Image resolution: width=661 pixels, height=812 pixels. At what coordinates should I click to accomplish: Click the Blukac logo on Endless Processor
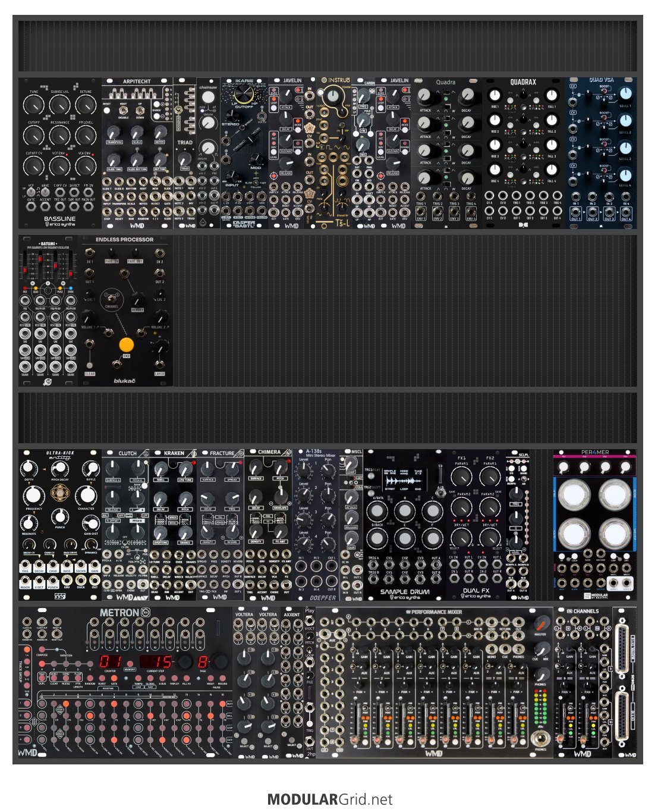click(x=125, y=381)
